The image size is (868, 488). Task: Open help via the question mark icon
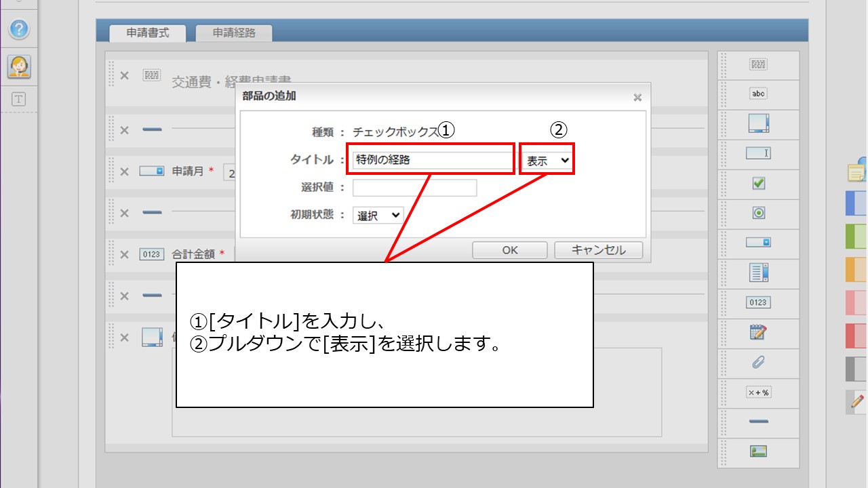click(x=19, y=30)
